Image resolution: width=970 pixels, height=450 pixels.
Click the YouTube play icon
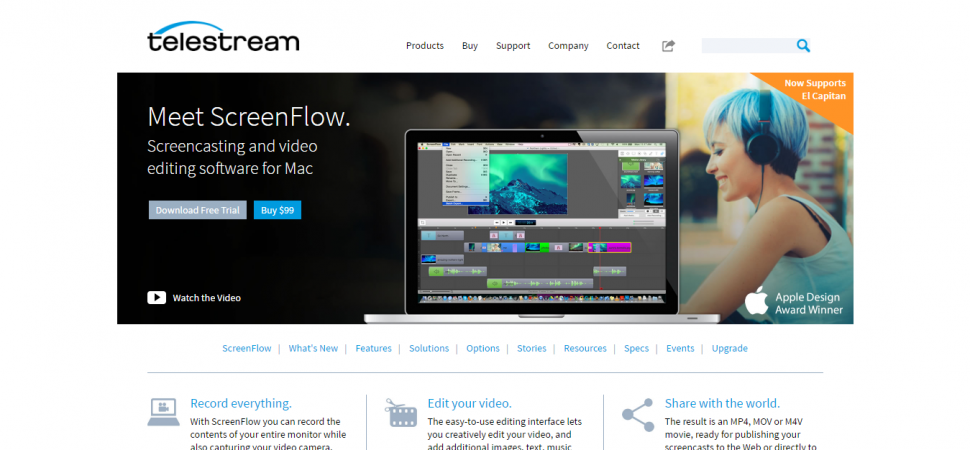click(x=157, y=298)
